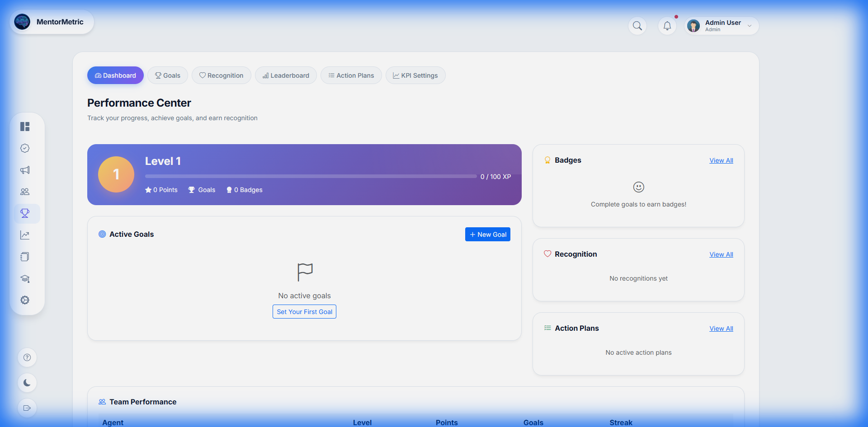The height and width of the screenshot is (427, 868).
Task: Click the help question mark icon
Action: pyautogui.click(x=27, y=357)
